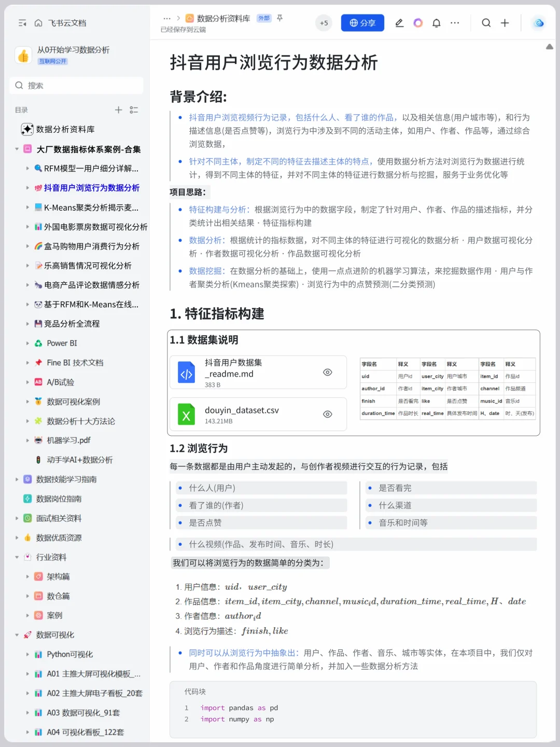Click the 1.1 数据集说明 heading
Screen dimensions: 560x747
204,340
